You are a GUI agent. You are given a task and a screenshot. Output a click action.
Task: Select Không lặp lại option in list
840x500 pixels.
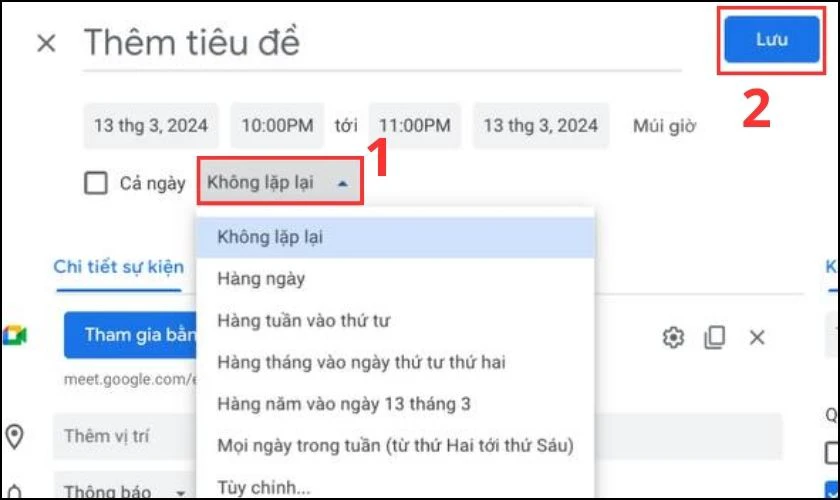click(x=395, y=237)
